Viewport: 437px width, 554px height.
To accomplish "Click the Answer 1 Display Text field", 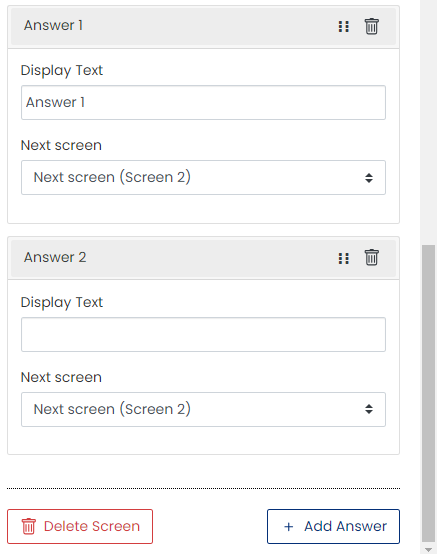I will point(203,102).
